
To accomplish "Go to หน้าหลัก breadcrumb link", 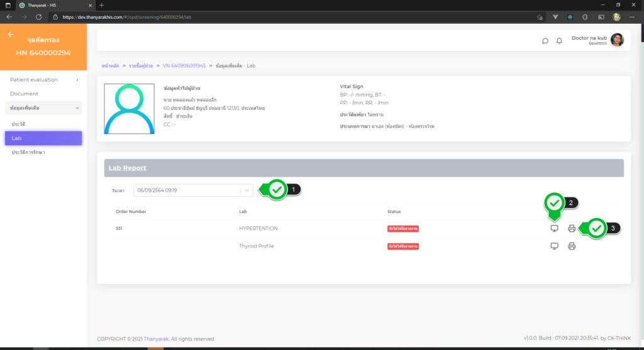I will click(111, 66).
